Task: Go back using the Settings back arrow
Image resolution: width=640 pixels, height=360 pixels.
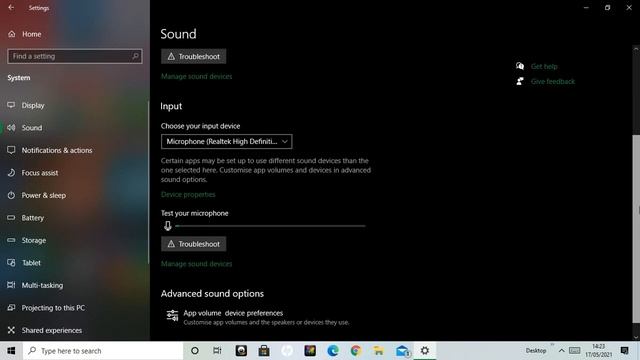Action: click(11, 7)
